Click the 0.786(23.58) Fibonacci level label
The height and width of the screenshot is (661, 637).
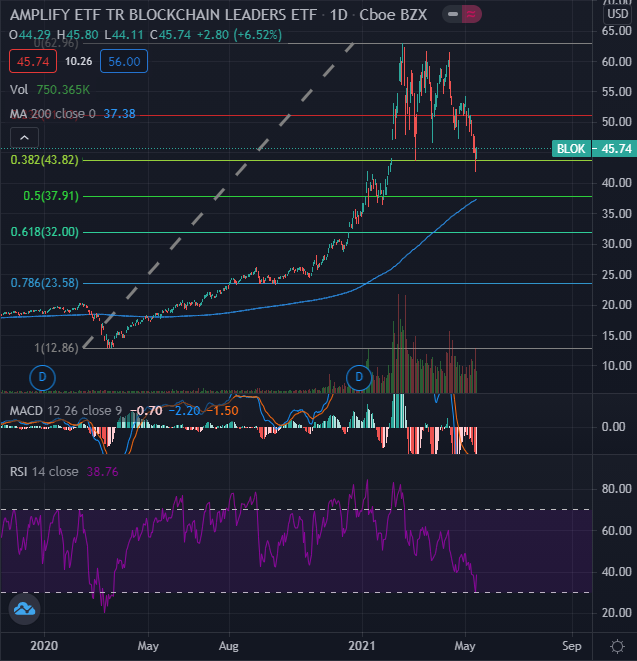point(45,283)
